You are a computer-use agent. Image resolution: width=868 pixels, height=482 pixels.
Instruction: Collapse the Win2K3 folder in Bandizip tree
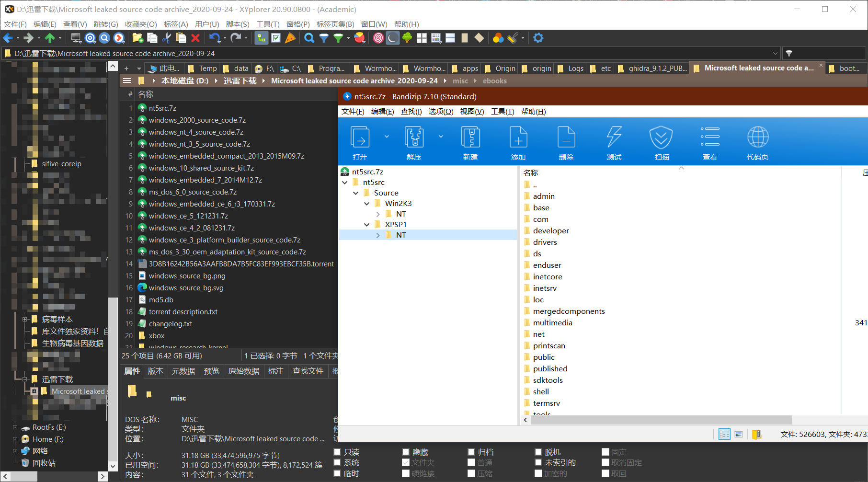367,204
